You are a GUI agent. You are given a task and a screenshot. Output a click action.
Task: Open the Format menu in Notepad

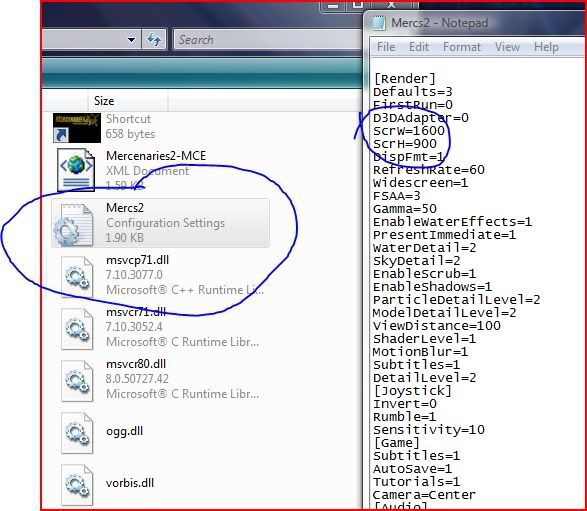[462, 47]
